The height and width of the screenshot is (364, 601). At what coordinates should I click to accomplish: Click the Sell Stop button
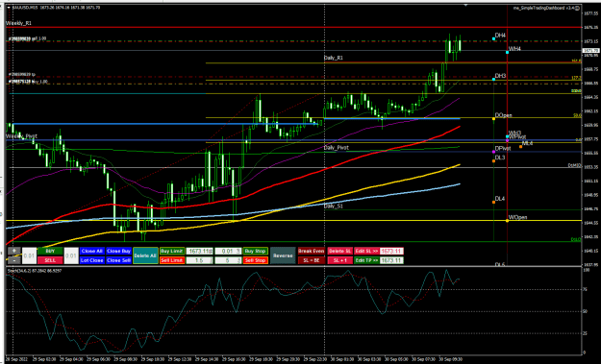255,260
